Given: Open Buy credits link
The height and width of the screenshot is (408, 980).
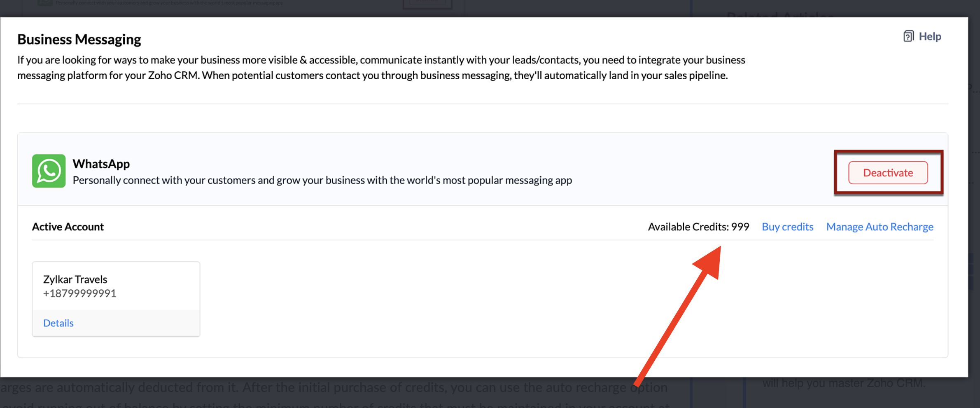Looking at the screenshot, I should pos(787,227).
